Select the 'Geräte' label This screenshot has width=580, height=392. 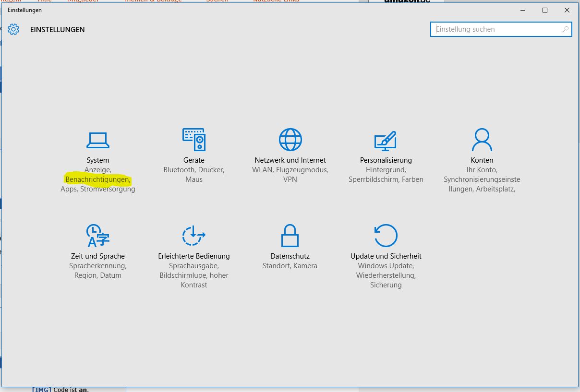pos(194,160)
